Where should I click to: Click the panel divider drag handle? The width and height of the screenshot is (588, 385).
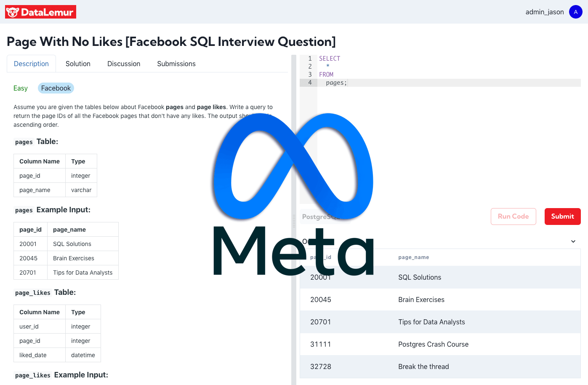[x=294, y=221]
